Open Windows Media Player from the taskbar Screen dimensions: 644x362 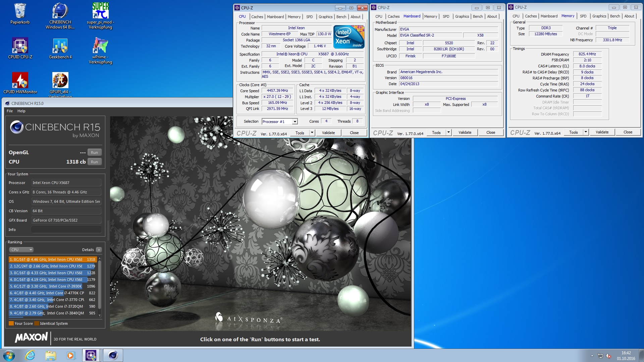[70, 355]
